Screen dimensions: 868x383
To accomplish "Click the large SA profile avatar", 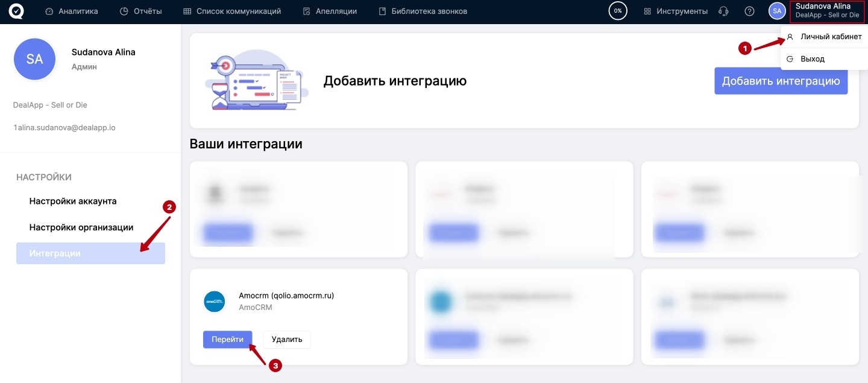I will coord(34,59).
